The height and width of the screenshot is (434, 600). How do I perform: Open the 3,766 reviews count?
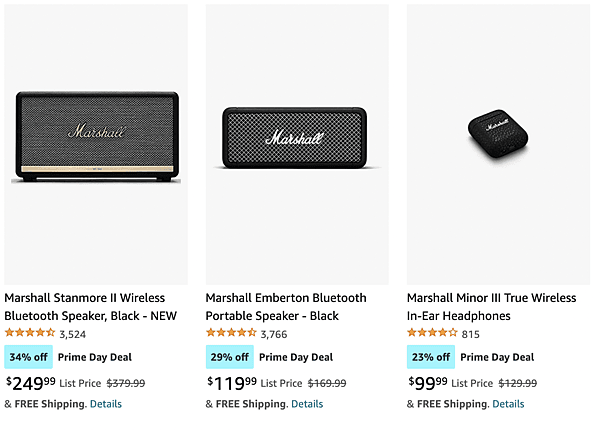pos(274,334)
